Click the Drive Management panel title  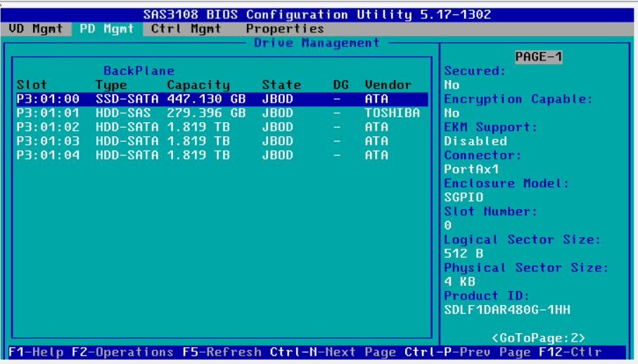click(317, 43)
